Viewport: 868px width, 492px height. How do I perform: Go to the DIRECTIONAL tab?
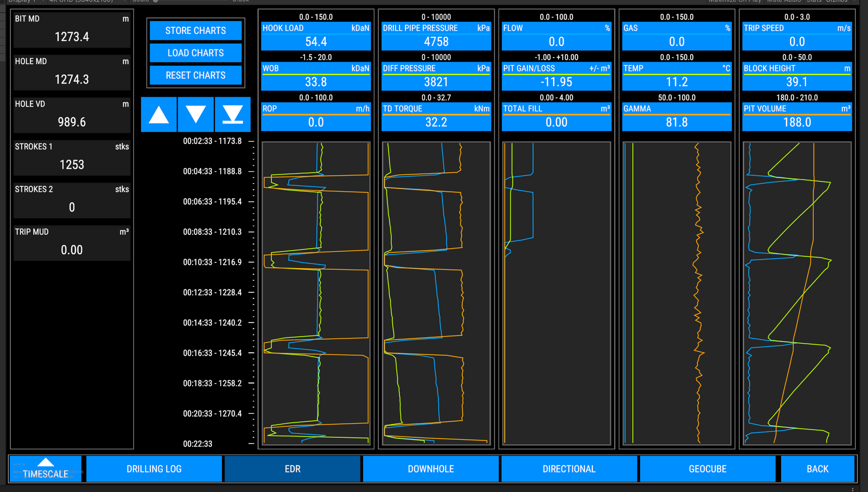click(x=569, y=469)
